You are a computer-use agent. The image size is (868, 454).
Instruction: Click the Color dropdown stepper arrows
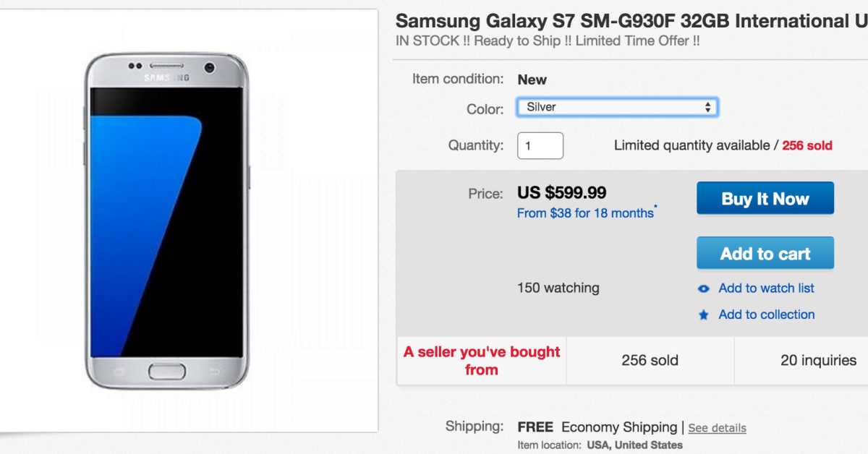click(x=708, y=108)
